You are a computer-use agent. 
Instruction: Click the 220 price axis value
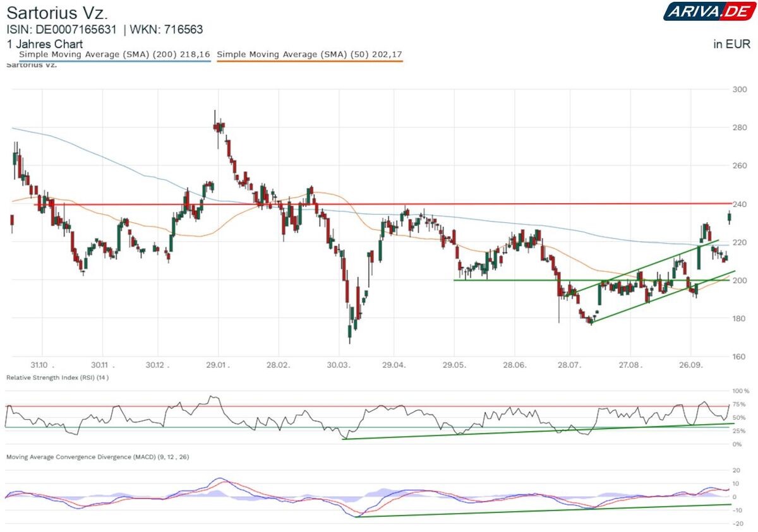pos(740,242)
